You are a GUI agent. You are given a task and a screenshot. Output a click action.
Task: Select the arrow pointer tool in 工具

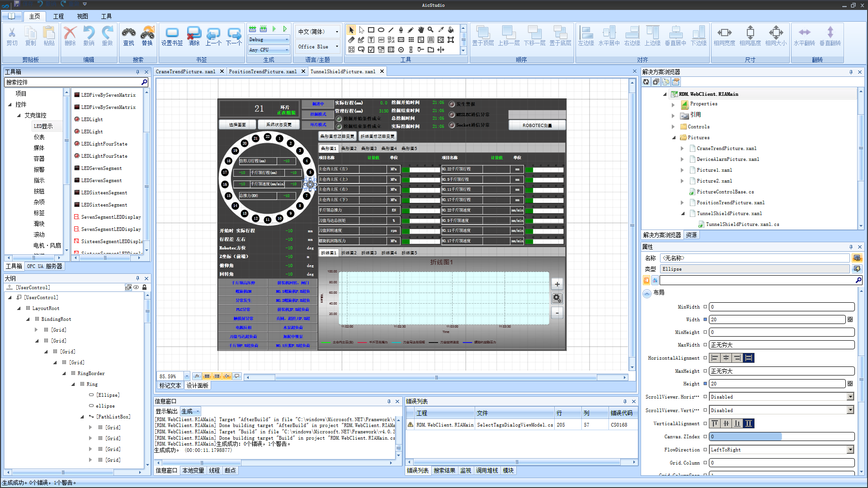click(x=351, y=30)
